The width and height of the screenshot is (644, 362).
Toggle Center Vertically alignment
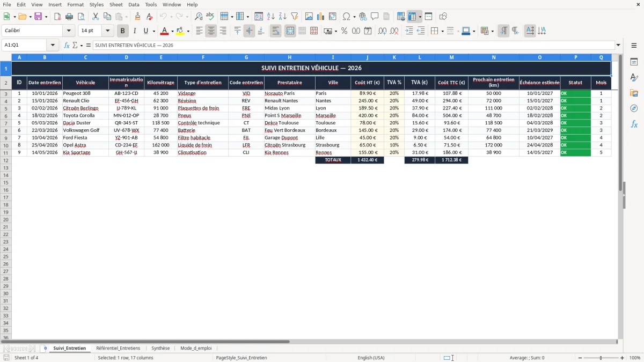click(249, 31)
